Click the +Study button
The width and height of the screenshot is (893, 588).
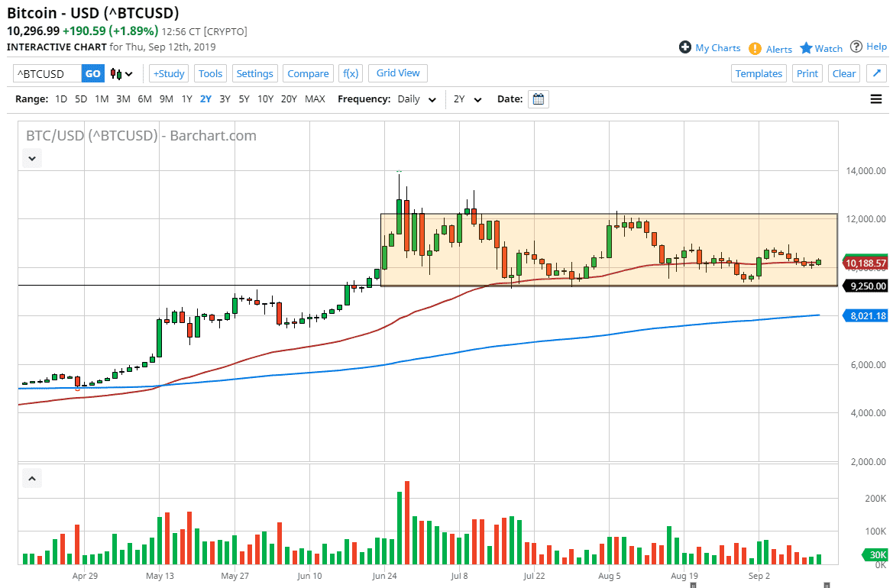coord(169,73)
